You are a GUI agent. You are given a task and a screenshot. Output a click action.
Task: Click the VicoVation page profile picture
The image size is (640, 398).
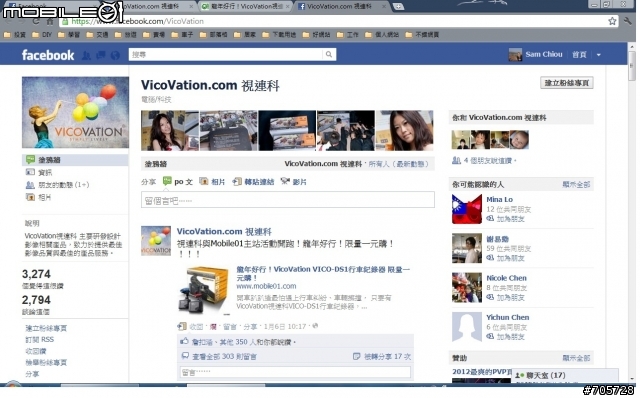(75, 112)
